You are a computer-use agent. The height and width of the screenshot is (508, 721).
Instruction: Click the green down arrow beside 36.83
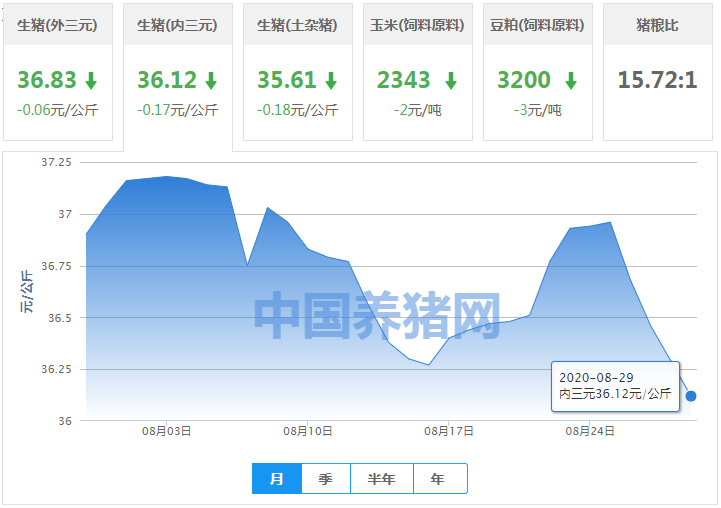(x=91, y=81)
